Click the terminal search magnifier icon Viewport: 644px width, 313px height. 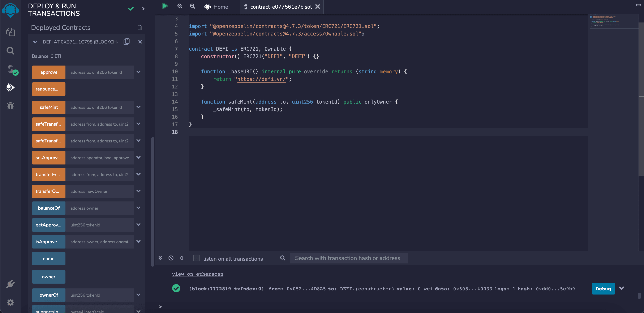283,258
